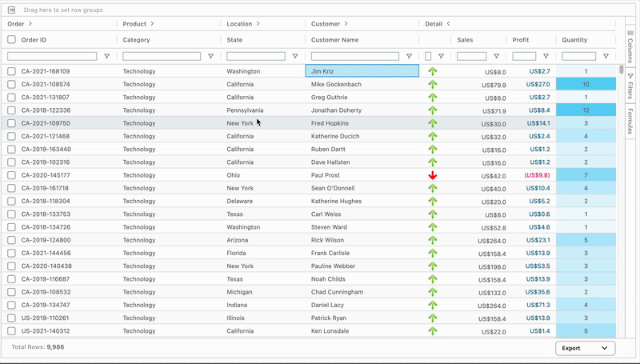Screen dimensions: 640x364
Task: Toggle the select-all checkbox in Order ID header
Action: point(11,40)
